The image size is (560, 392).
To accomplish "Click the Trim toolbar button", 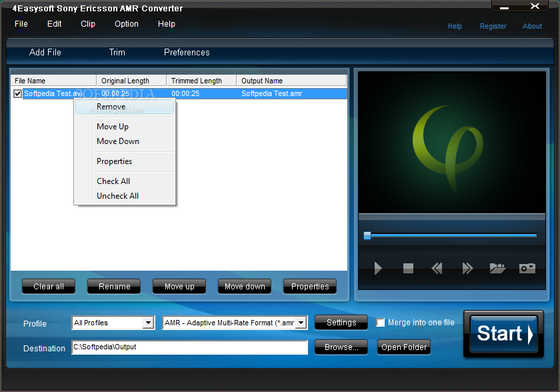I will [x=117, y=53].
